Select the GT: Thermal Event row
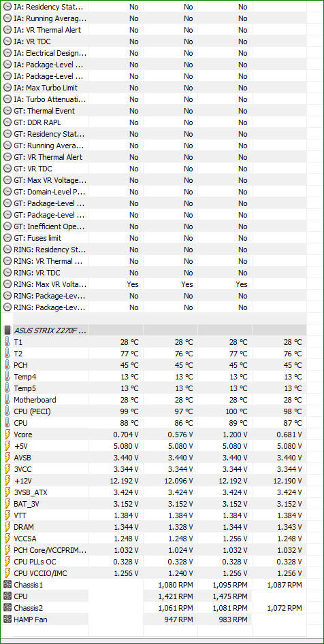The width and height of the screenshot is (324, 644). point(155,111)
